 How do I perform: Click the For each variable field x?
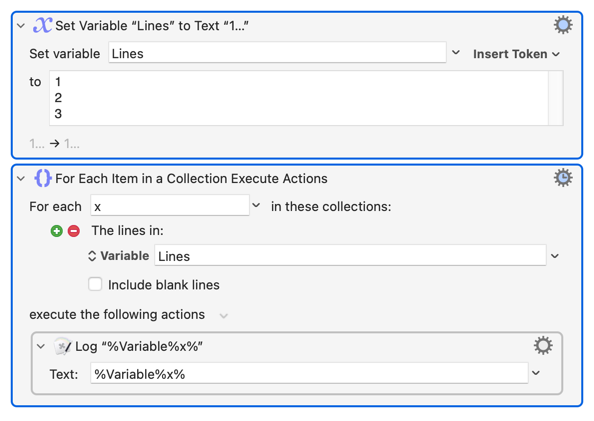click(170, 206)
